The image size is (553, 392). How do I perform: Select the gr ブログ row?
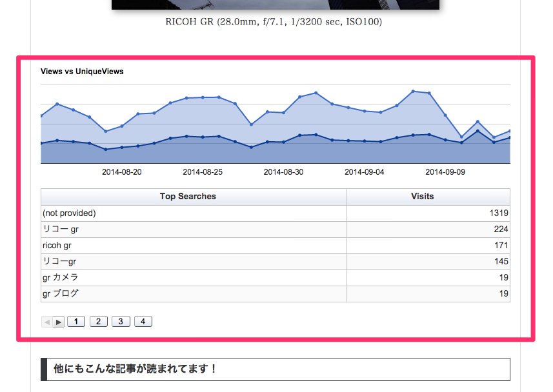pyautogui.click(x=276, y=294)
